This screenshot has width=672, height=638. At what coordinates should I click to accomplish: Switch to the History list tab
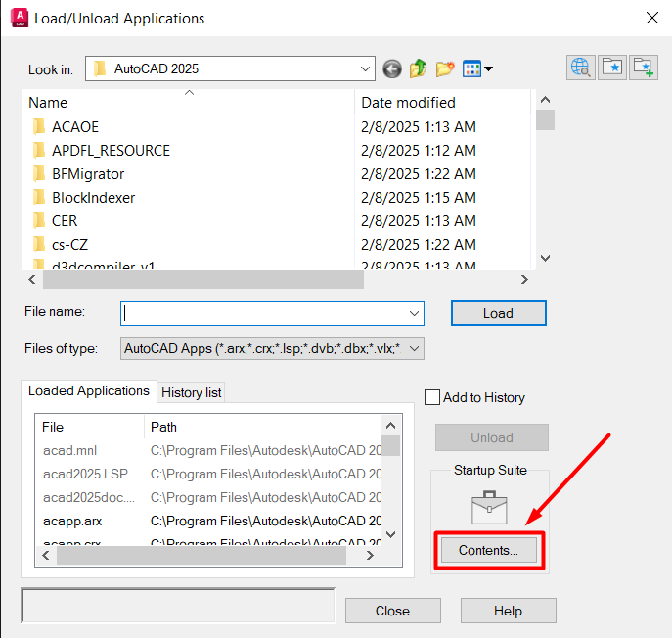[191, 392]
